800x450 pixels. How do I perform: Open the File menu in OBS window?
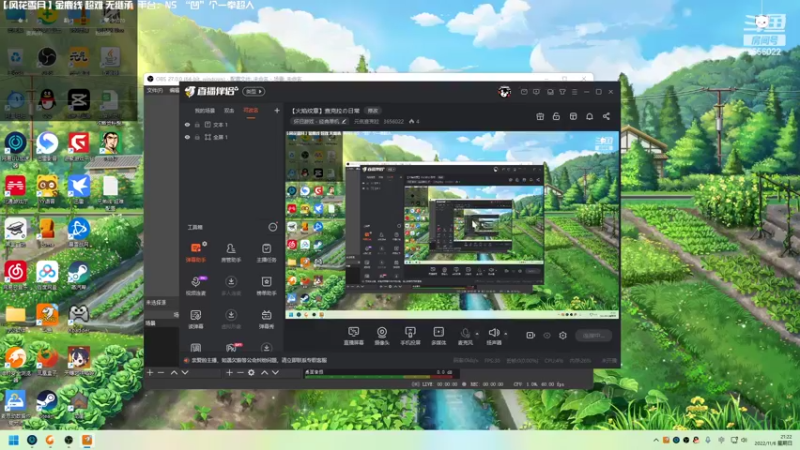click(155, 90)
